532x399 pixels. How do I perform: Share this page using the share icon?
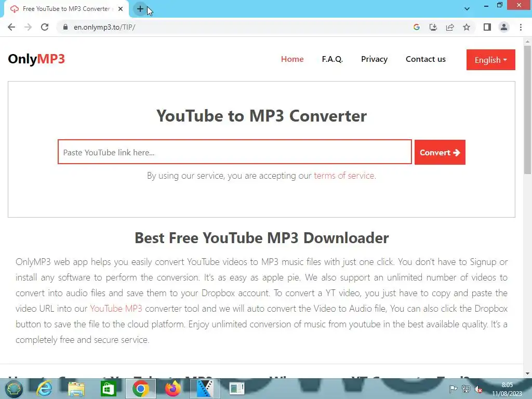(x=450, y=27)
